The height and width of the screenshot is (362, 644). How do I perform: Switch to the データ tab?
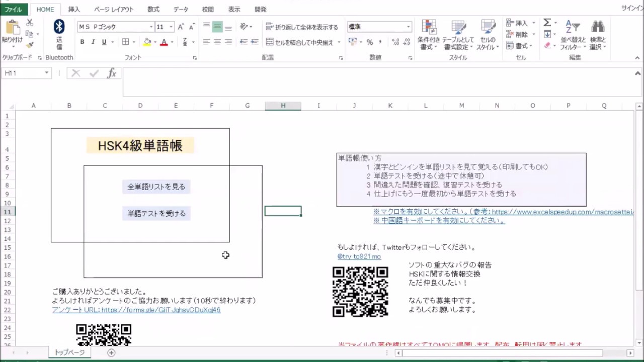pos(181,10)
